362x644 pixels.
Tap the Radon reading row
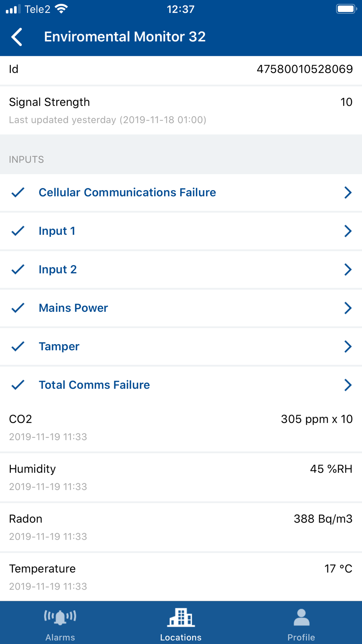(x=181, y=526)
